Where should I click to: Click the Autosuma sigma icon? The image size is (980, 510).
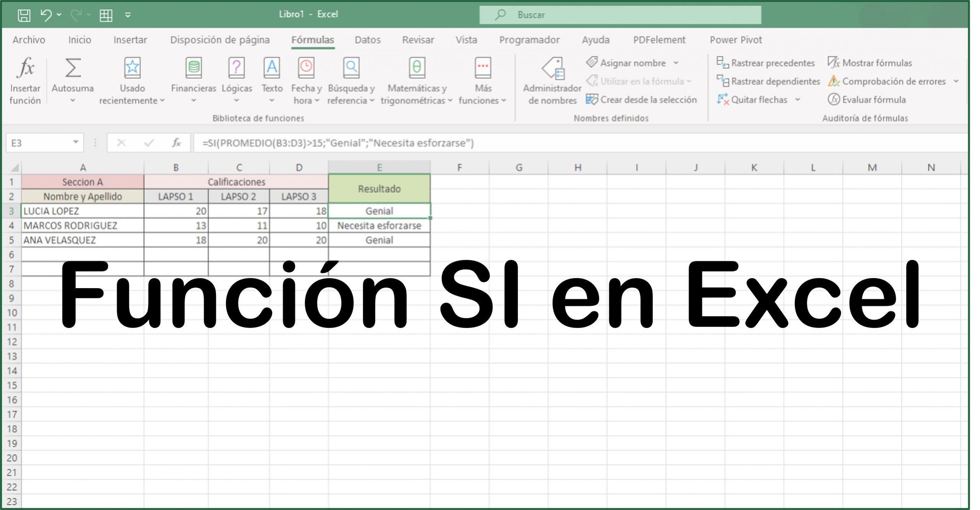tap(73, 68)
